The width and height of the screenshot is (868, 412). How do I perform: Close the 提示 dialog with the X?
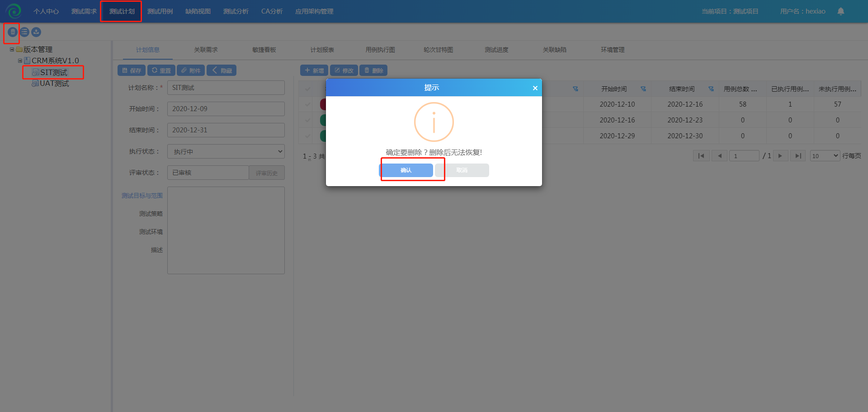pos(535,88)
